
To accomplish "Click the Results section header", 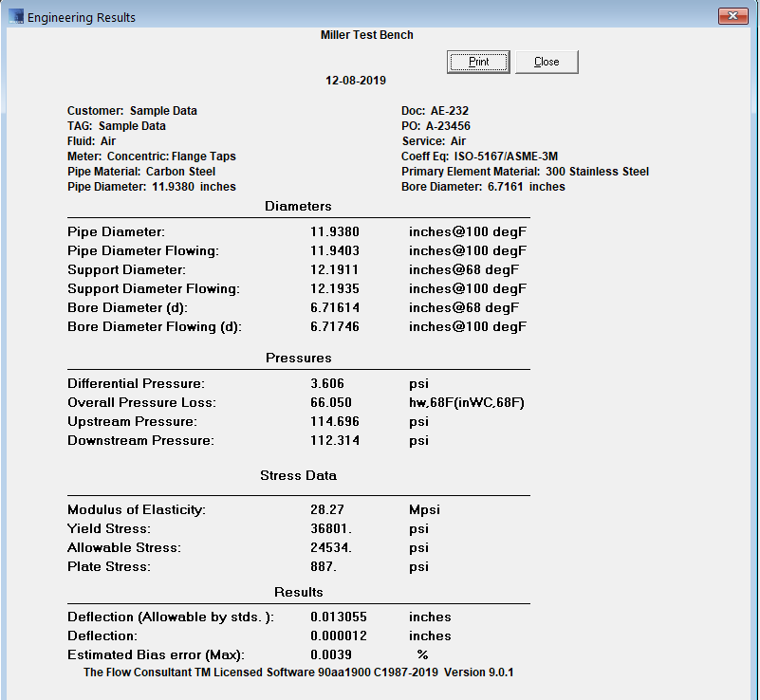I will click(299, 592).
